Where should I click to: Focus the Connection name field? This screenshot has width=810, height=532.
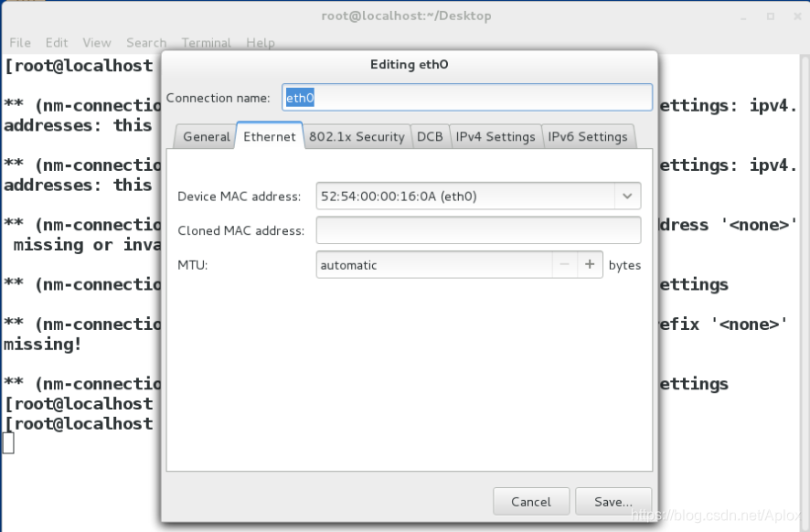tap(467, 98)
